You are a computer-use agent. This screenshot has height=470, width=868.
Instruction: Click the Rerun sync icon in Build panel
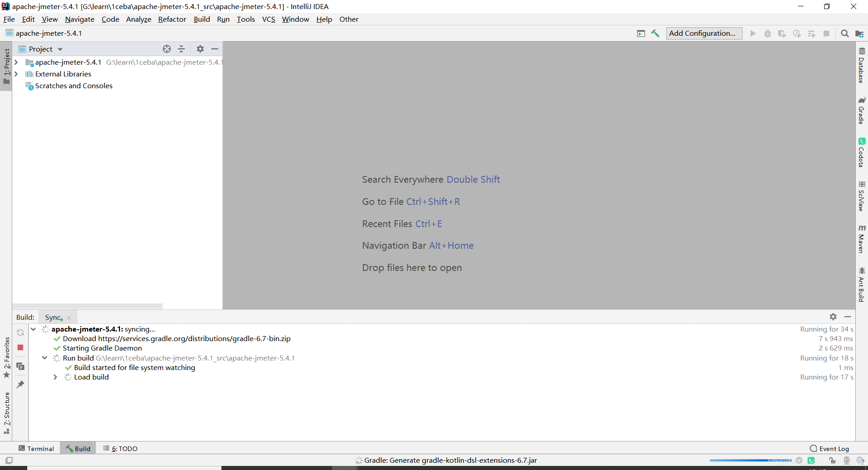coord(20,332)
